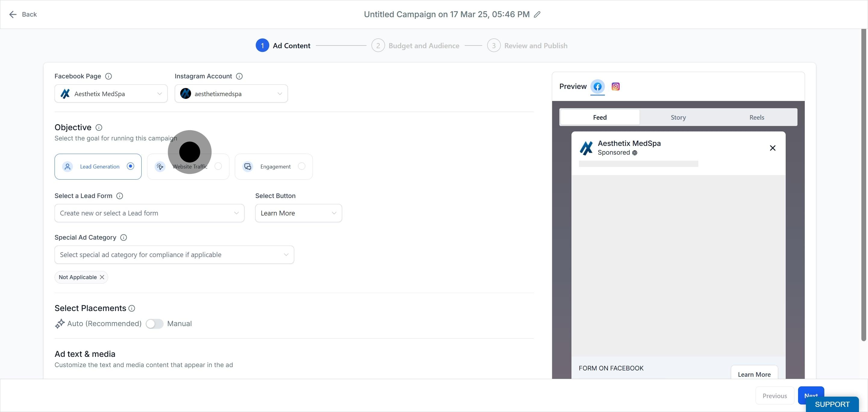The image size is (868, 412).
Task: Click the Engagement chat icon
Action: tap(248, 166)
